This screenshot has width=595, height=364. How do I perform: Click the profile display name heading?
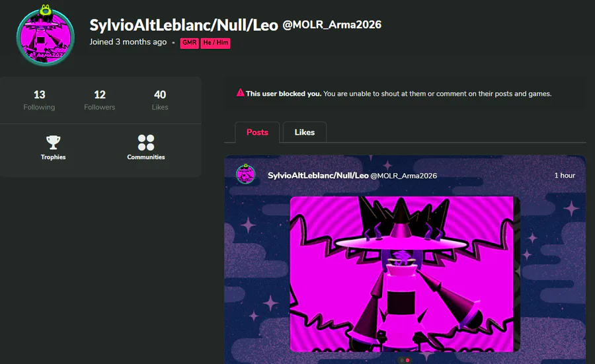184,25
